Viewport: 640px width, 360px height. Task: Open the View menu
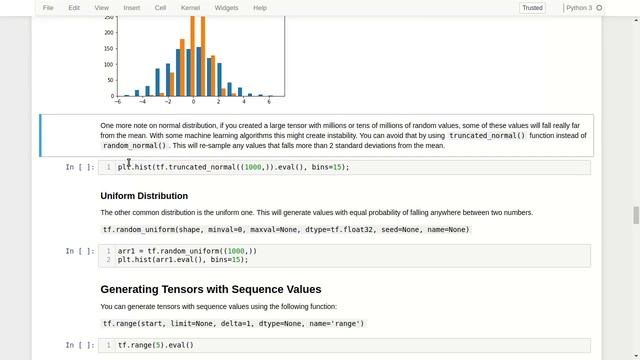[x=101, y=8]
